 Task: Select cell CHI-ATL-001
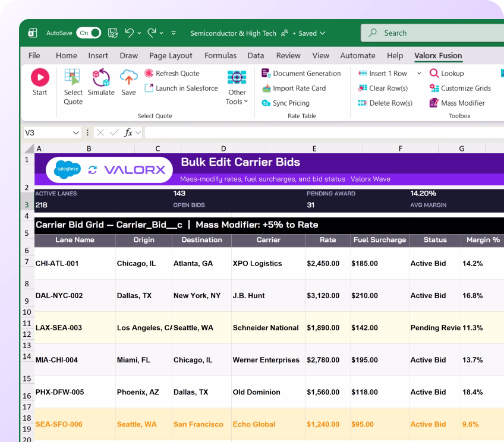click(75, 263)
